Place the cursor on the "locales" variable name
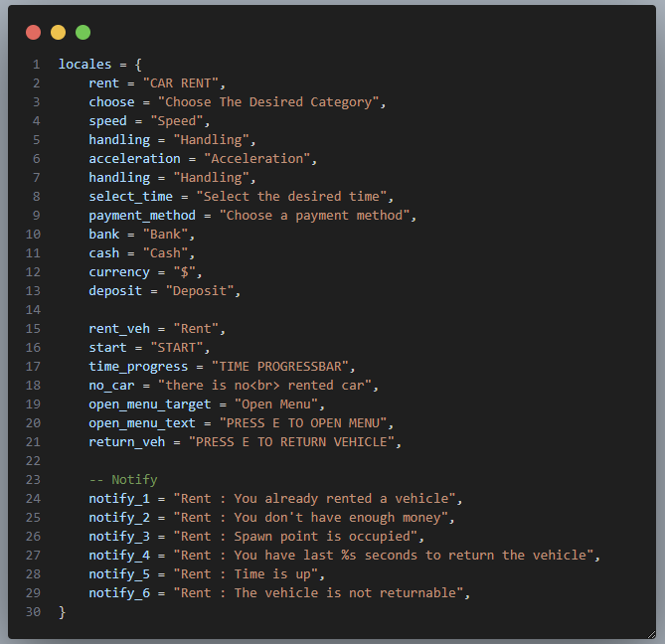The height and width of the screenshot is (644, 665). [84, 65]
